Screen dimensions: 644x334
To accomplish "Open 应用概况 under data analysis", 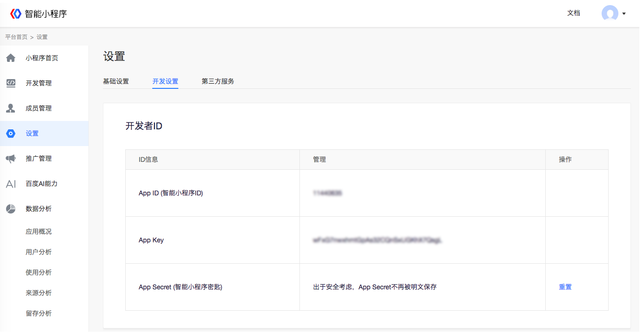I will click(39, 232).
